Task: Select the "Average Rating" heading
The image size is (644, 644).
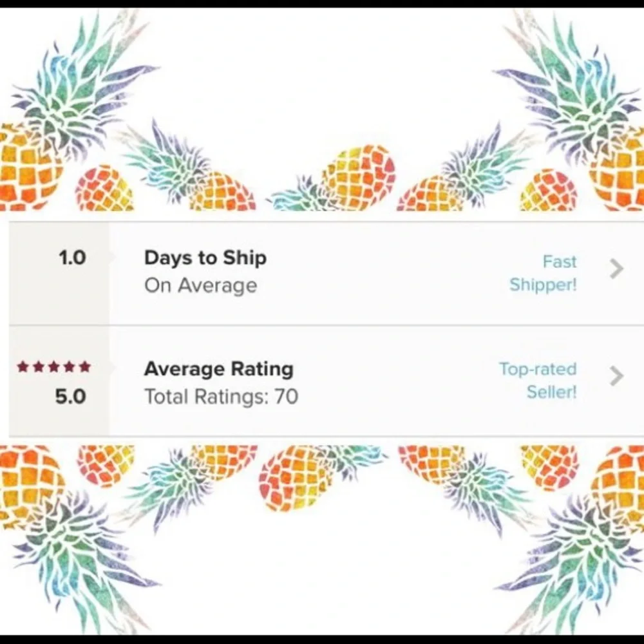Action: (x=218, y=369)
